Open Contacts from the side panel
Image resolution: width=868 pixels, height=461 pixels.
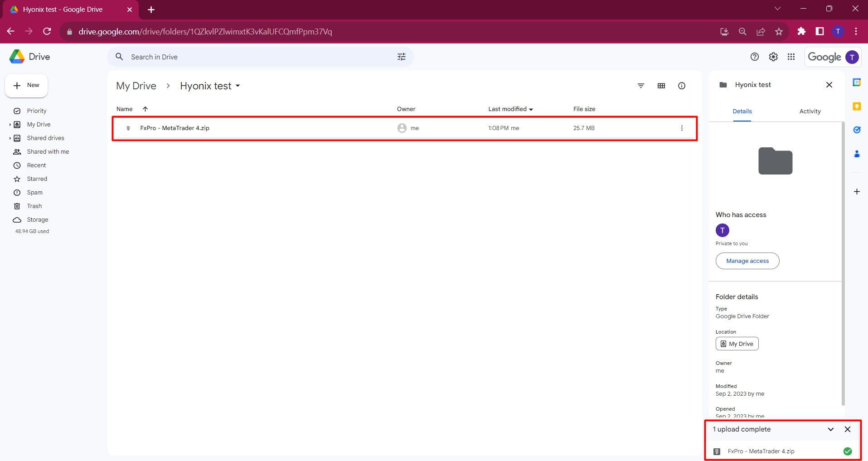[x=857, y=154]
